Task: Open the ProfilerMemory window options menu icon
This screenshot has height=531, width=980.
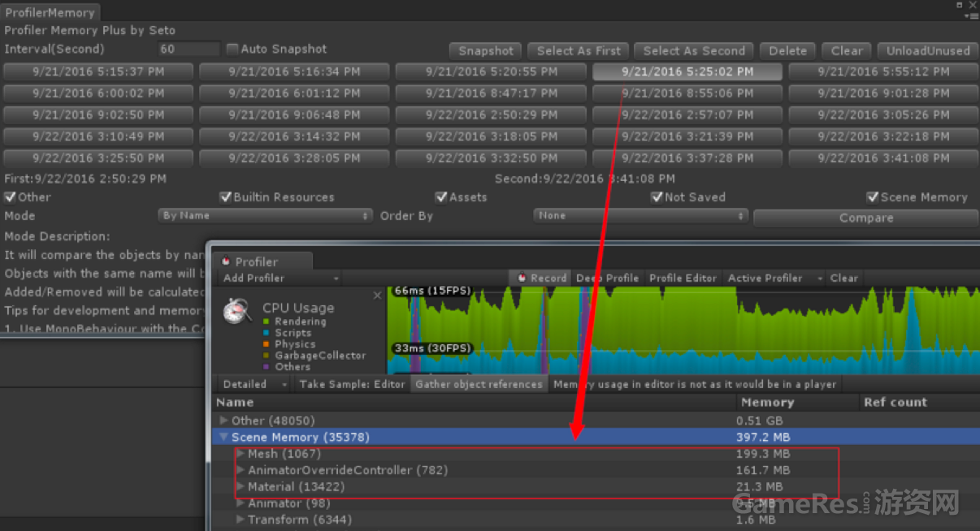Action: coord(970,15)
